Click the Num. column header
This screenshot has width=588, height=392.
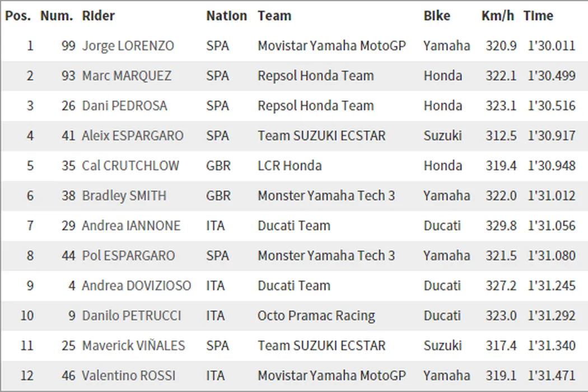click(57, 16)
